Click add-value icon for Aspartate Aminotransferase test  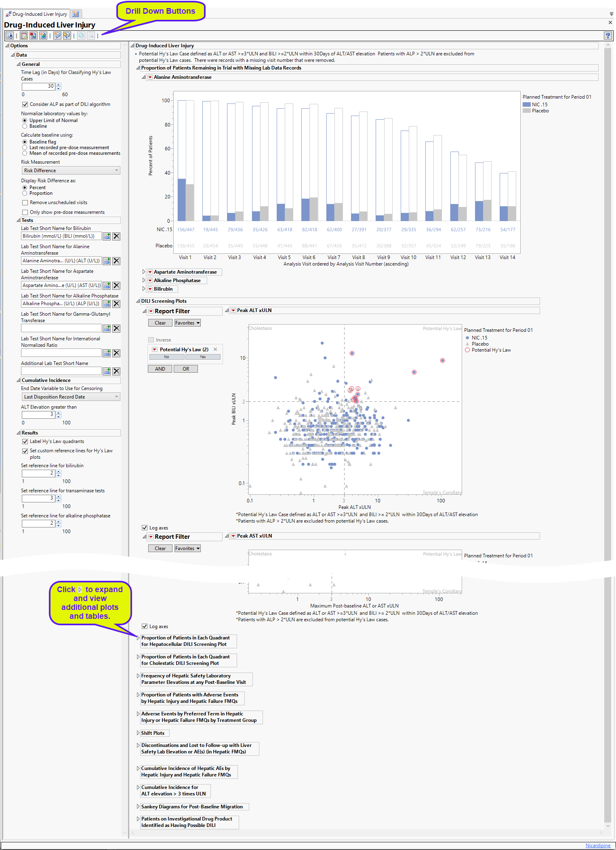[107, 286]
